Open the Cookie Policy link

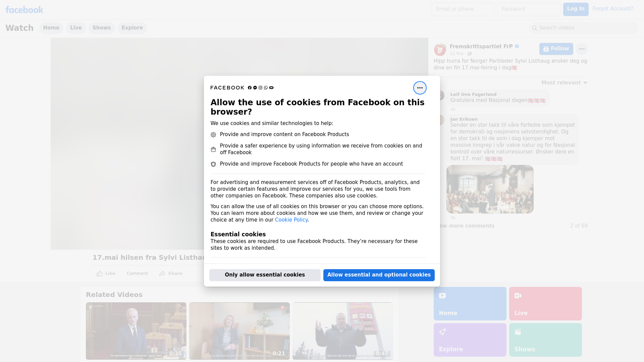pos(291,220)
